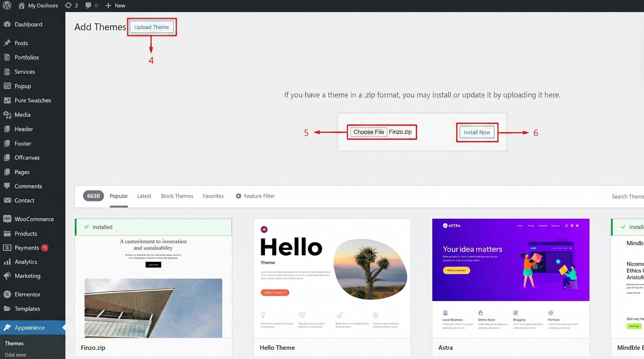Image resolution: width=644 pixels, height=359 pixels.
Task: Click the New plus icon in admin bar
Action: point(108,5)
